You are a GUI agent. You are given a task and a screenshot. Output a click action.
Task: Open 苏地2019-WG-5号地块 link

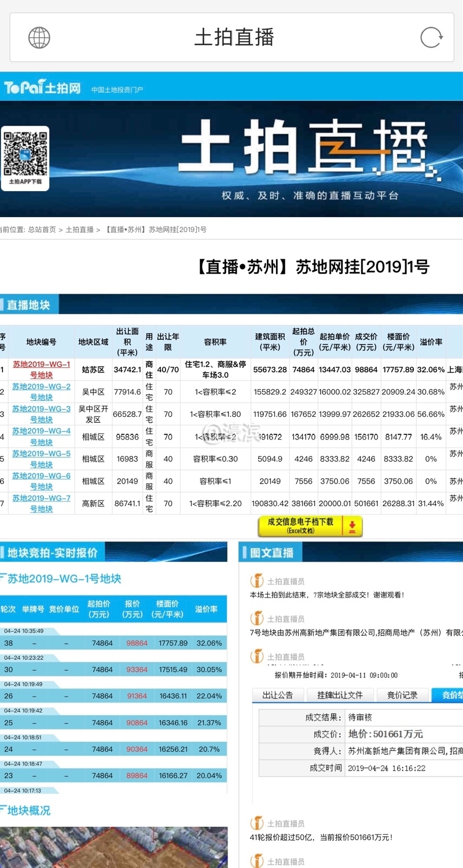[x=41, y=459]
